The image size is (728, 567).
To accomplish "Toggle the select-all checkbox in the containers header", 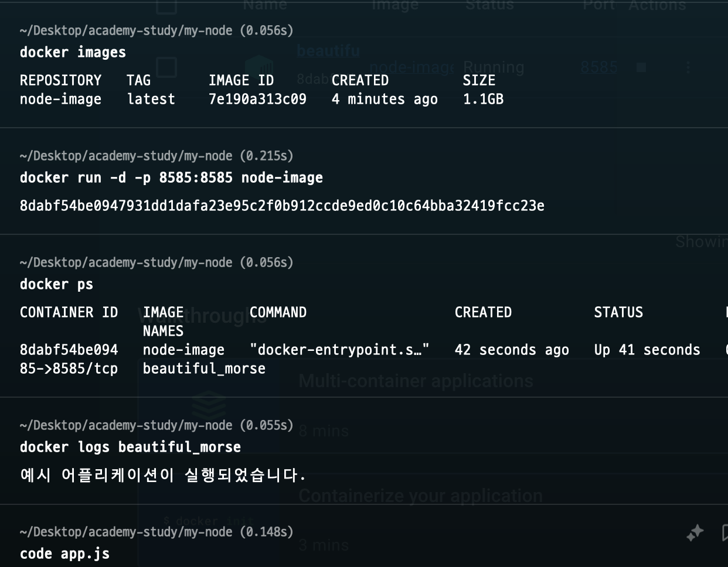I will click(x=167, y=5).
